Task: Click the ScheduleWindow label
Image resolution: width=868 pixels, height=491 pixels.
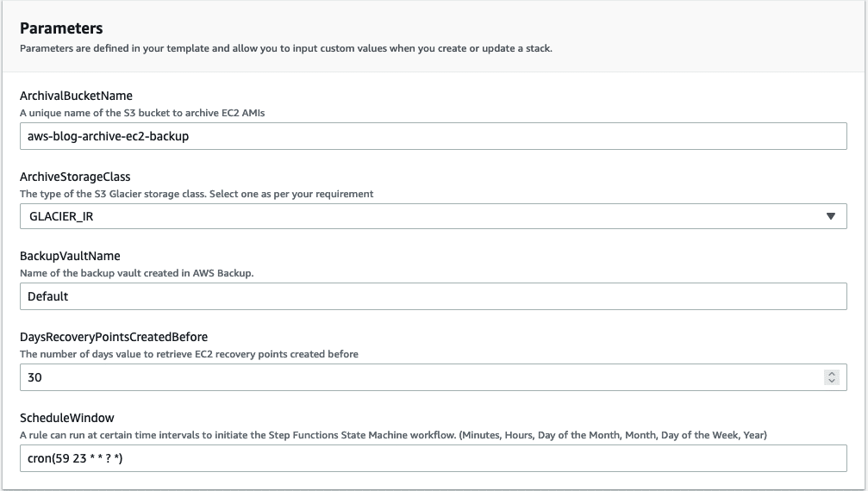Action: click(x=67, y=418)
